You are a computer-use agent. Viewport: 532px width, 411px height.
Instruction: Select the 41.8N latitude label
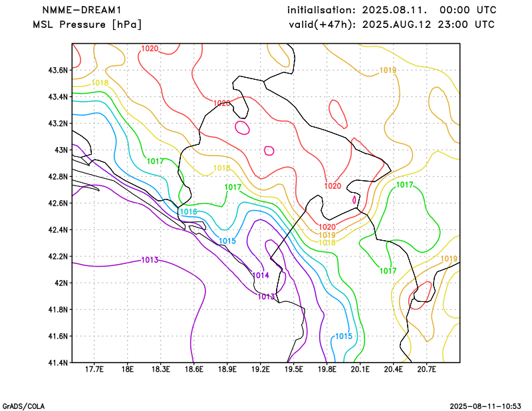pos(58,309)
